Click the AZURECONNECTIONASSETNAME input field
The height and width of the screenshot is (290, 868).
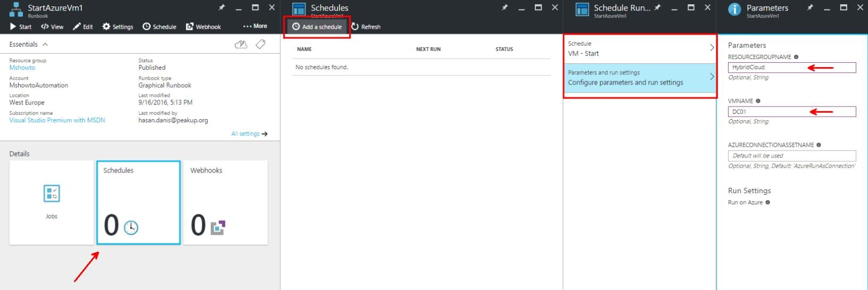coord(792,156)
